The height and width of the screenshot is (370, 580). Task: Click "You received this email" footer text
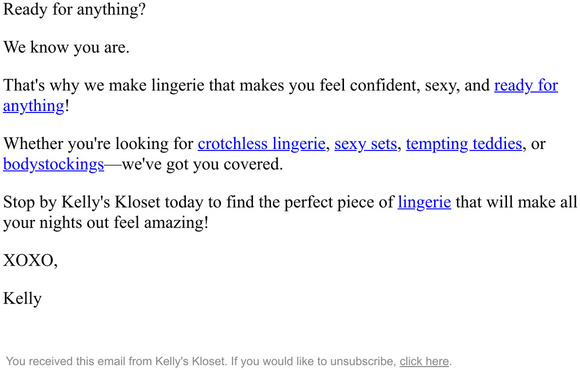click(66, 361)
